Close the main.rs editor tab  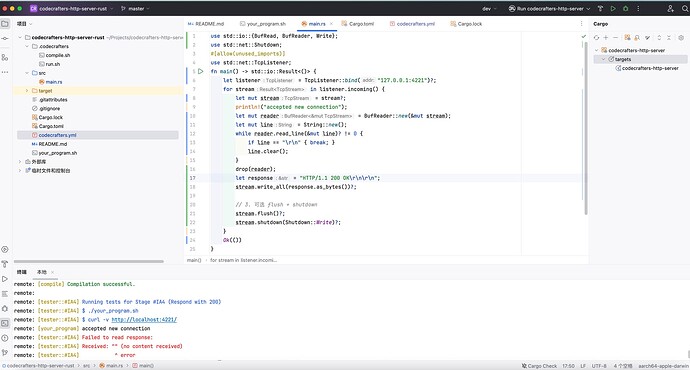tap(331, 24)
